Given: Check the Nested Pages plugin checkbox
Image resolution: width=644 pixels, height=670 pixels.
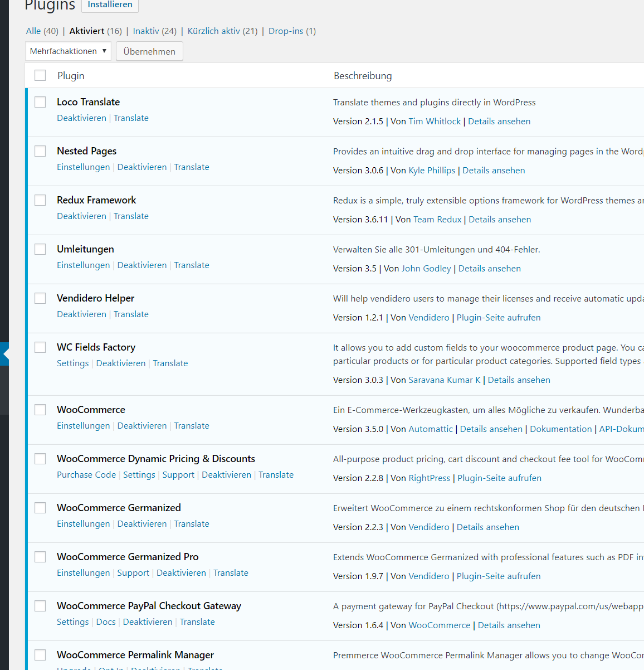Looking at the screenshot, I should [40, 151].
